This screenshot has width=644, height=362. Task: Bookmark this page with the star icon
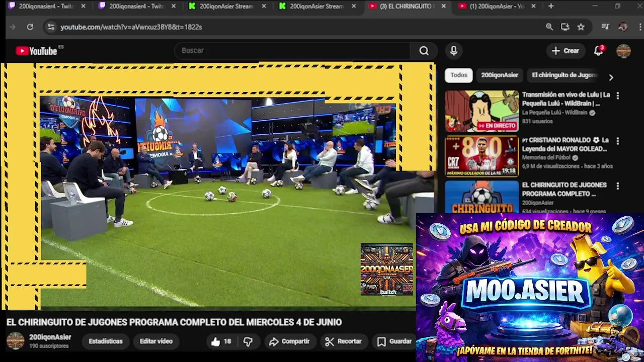(581, 27)
